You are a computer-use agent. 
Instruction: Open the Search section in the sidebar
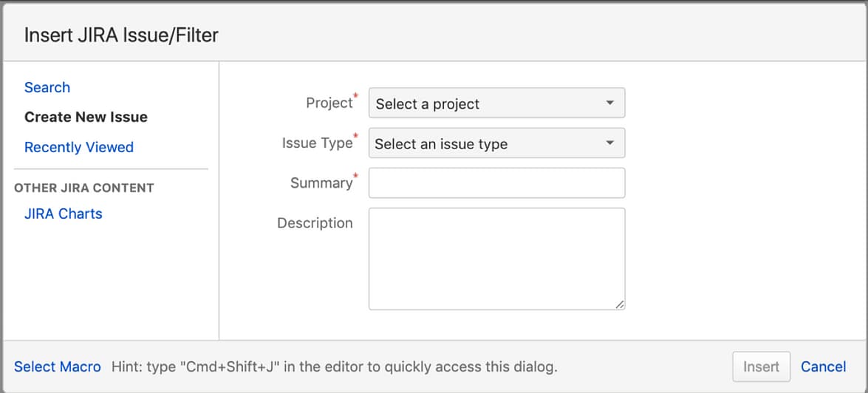47,87
